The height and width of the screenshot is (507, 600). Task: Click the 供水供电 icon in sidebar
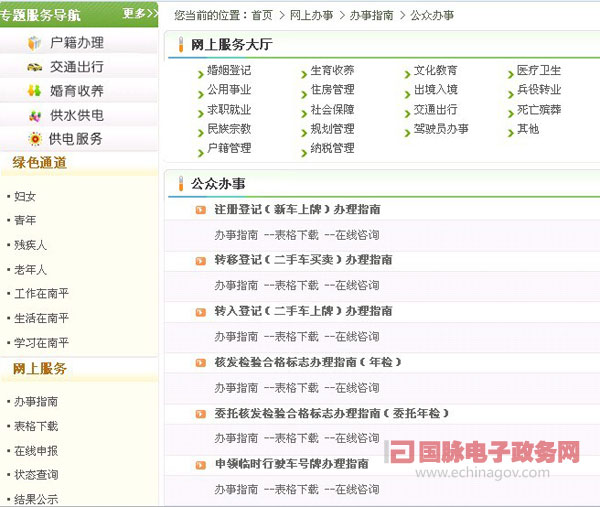point(35,115)
